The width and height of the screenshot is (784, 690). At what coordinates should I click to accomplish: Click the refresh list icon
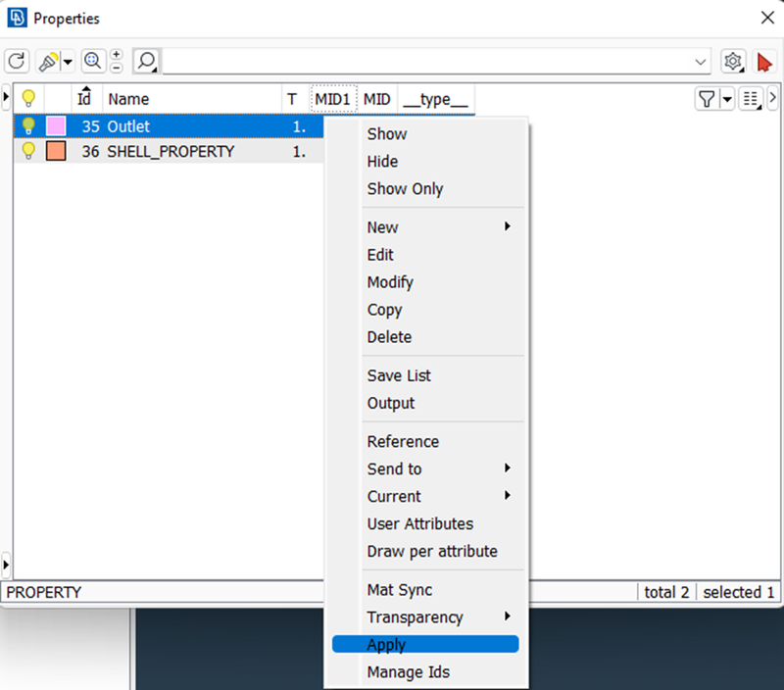coord(17,62)
